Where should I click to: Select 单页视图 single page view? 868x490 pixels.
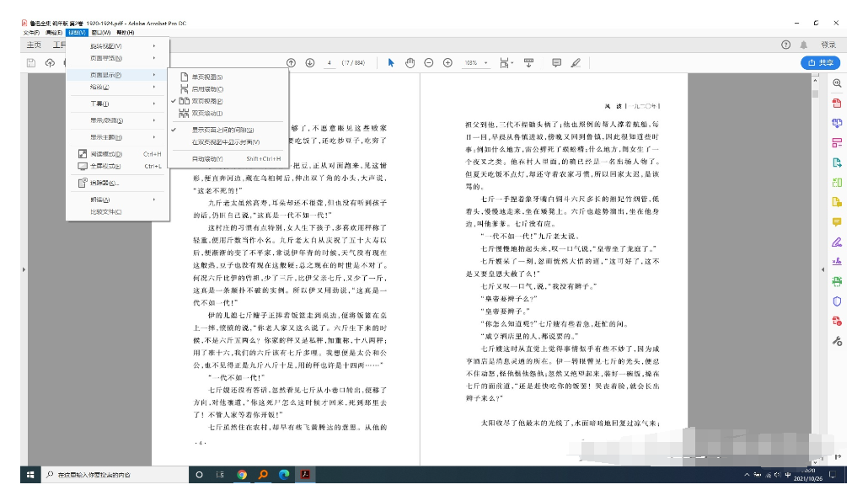point(228,77)
